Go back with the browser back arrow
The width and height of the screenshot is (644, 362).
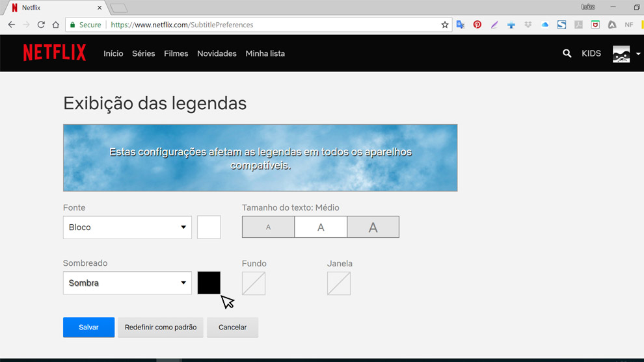click(12, 25)
